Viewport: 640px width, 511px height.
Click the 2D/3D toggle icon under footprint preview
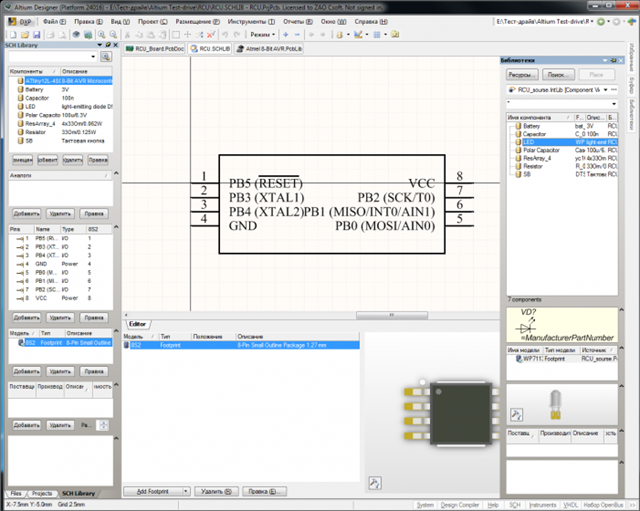375,483
